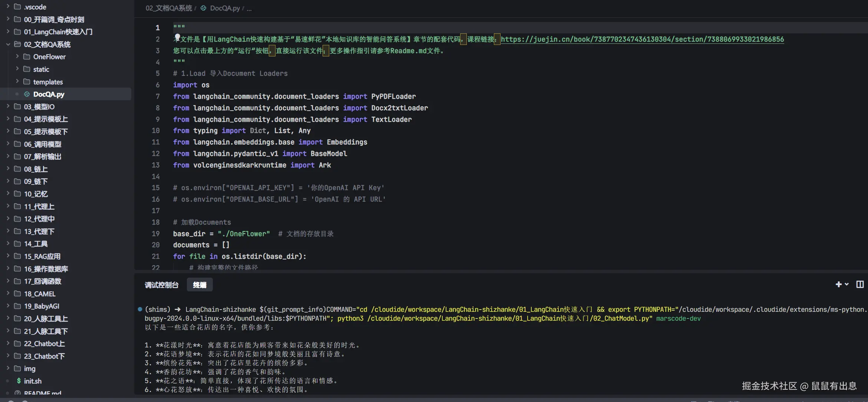Open terminal launch profile dropdown arrow
The image size is (868, 402).
click(847, 284)
